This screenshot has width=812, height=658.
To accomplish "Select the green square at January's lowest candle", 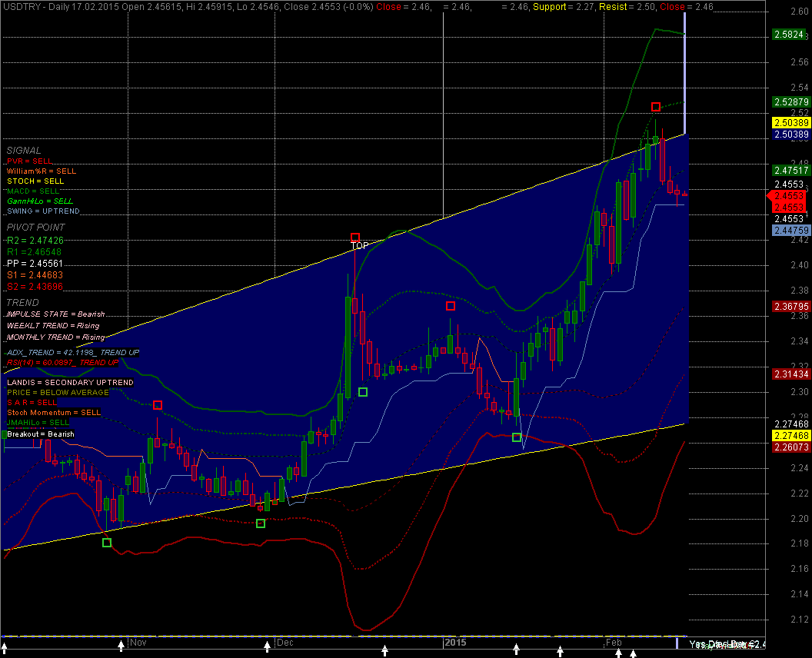I will click(517, 437).
